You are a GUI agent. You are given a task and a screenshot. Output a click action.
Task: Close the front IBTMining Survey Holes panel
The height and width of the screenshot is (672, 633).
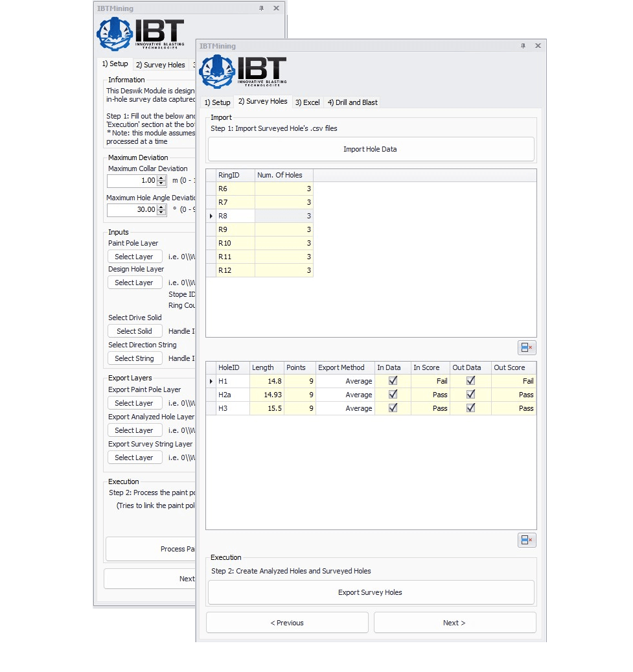[538, 46]
